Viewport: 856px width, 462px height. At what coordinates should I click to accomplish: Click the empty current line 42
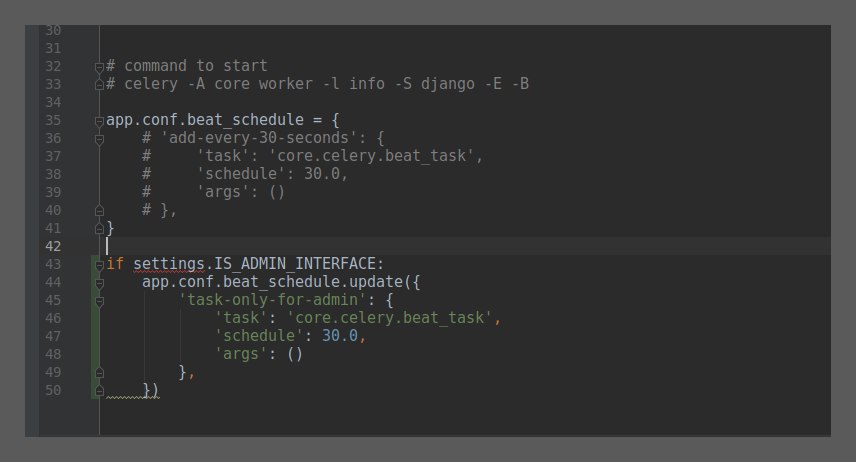pos(468,246)
